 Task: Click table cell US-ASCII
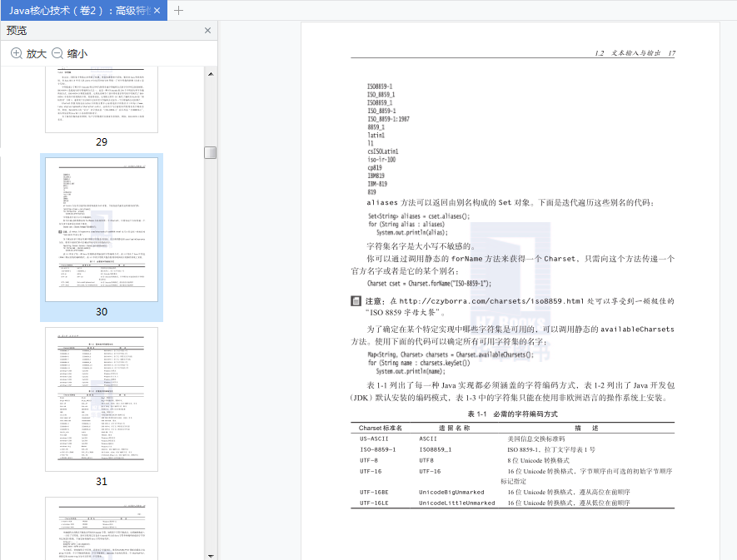[374, 439]
